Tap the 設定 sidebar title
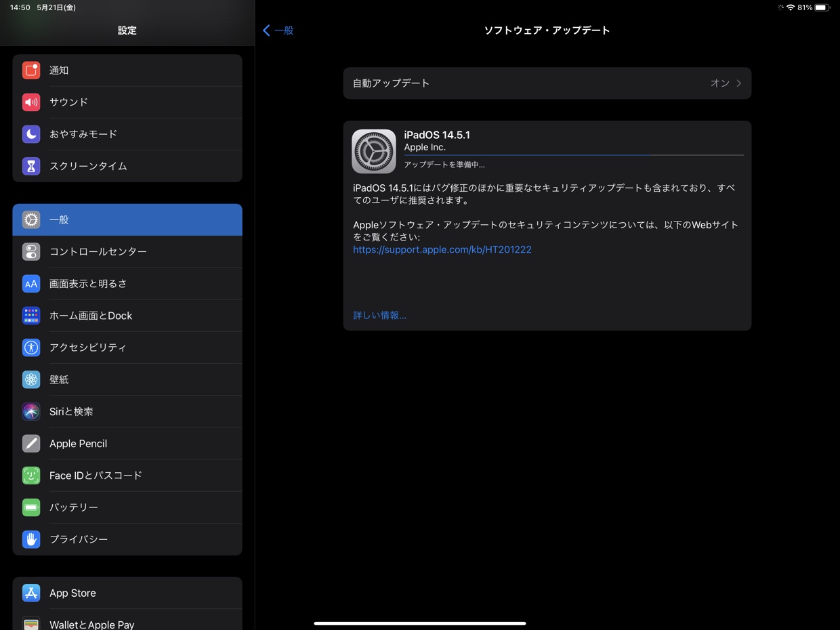 127,30
